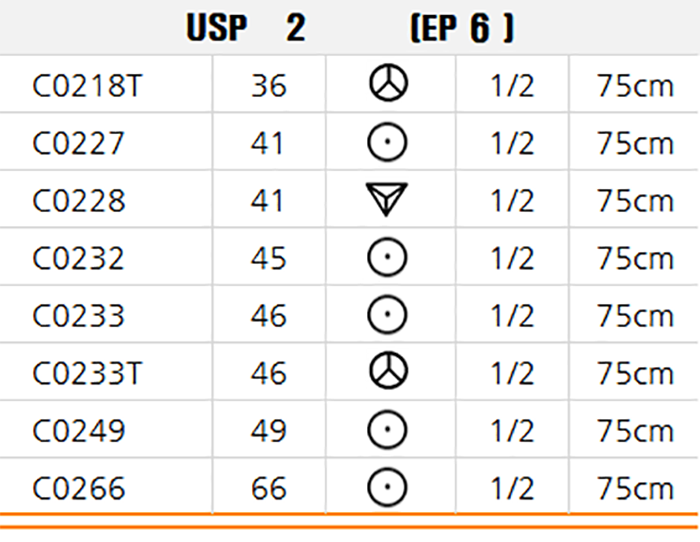Click the EP 6 header label

(x=462, y=28)
